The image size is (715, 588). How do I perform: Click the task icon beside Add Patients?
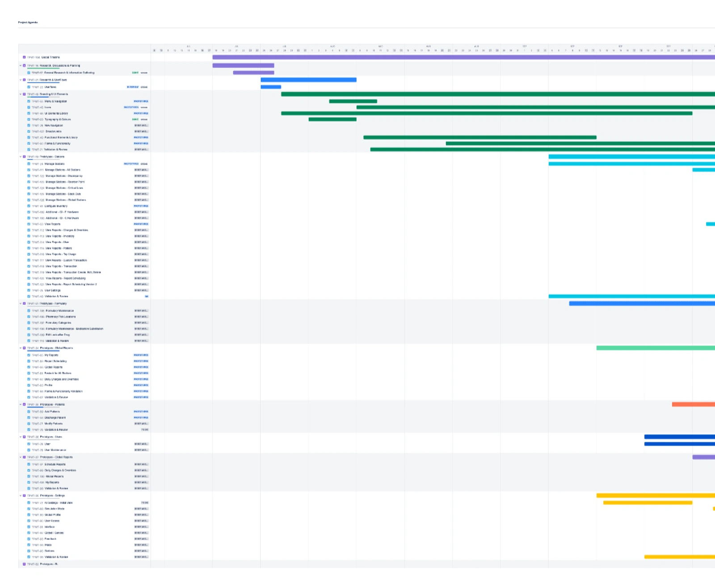[x=29, y=412]
